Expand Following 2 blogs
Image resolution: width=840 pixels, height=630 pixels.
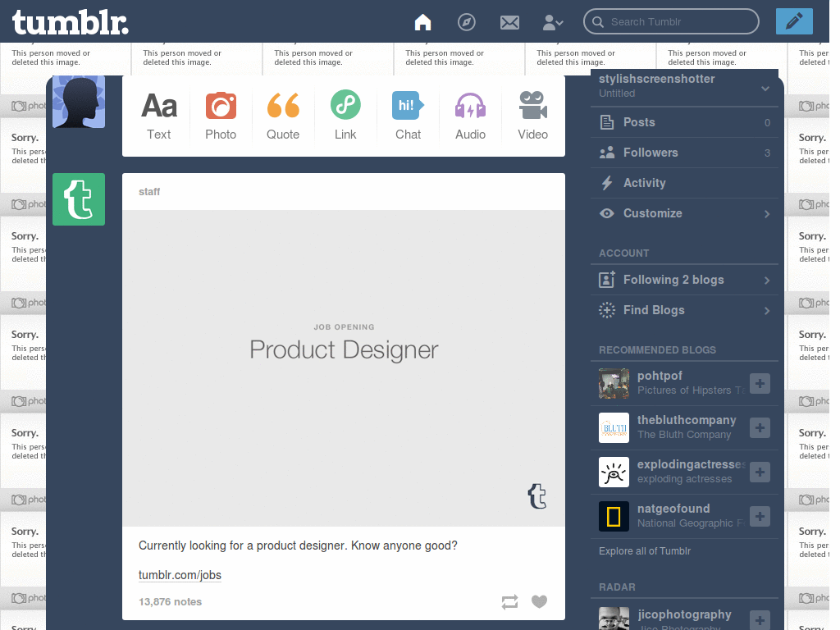click(685, 280)
